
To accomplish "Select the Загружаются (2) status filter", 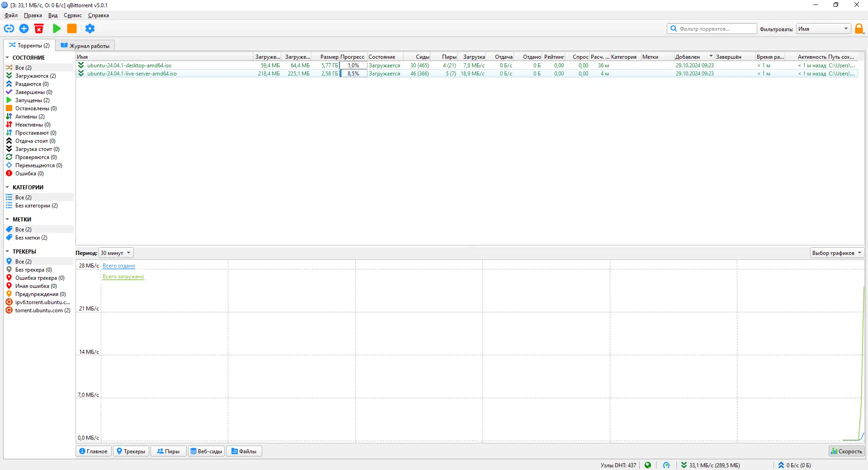I will point(38,76).
